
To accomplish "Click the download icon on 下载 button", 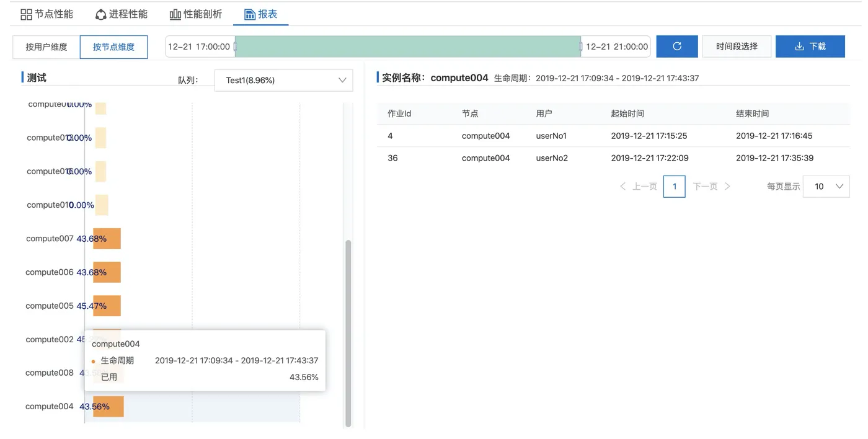I will coord(799,46).
